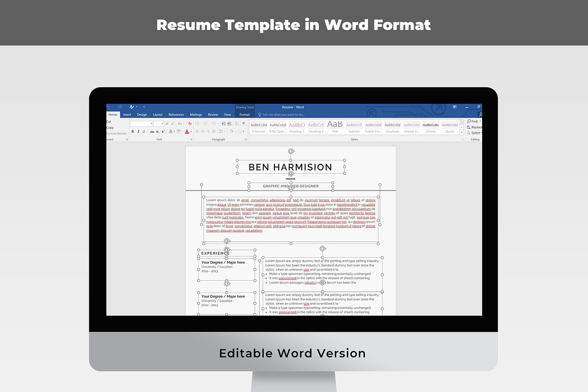
Task: Click the Increase Font Size icon
Action: coord(167,123)
